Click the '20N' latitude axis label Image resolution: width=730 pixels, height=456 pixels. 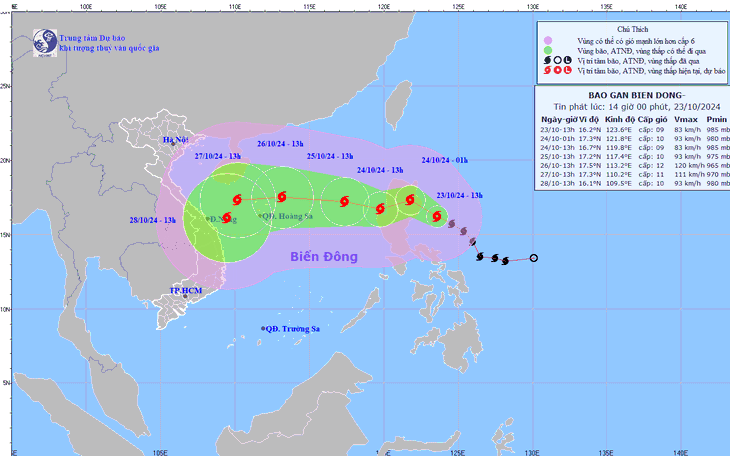[5, 161]
